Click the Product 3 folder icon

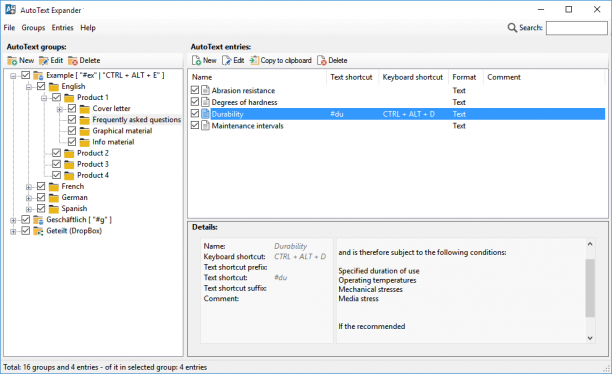click(x=69, y=164)
